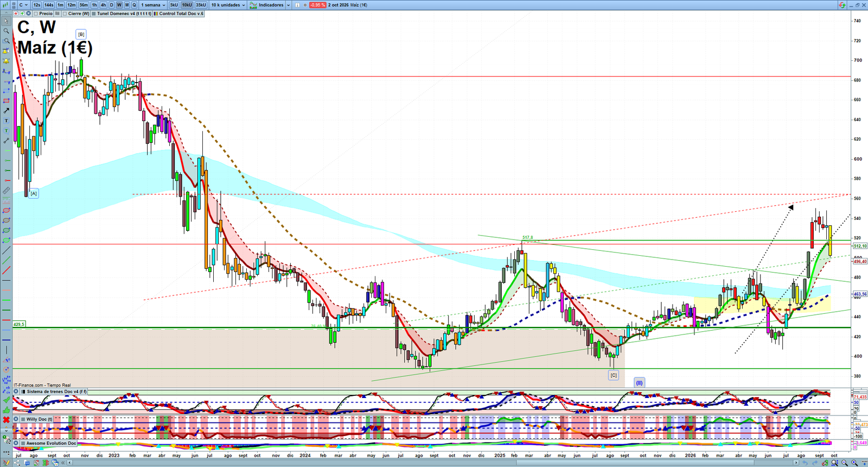Select the daily D timeframe

pyautogui.click(x=112, y=5)
